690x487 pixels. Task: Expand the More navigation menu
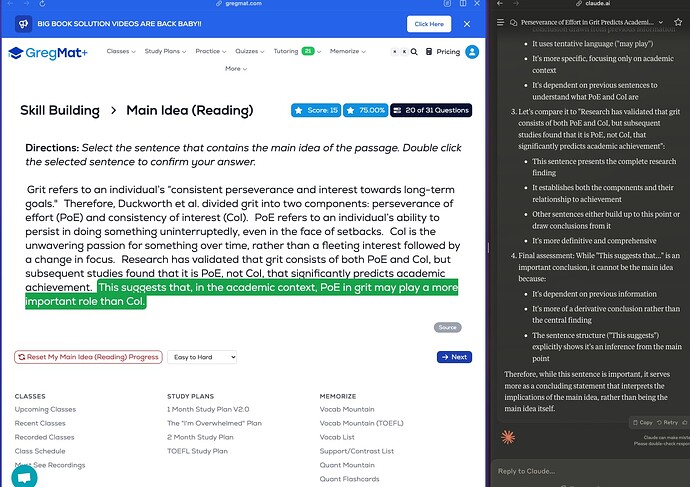(x=235, y=69)
